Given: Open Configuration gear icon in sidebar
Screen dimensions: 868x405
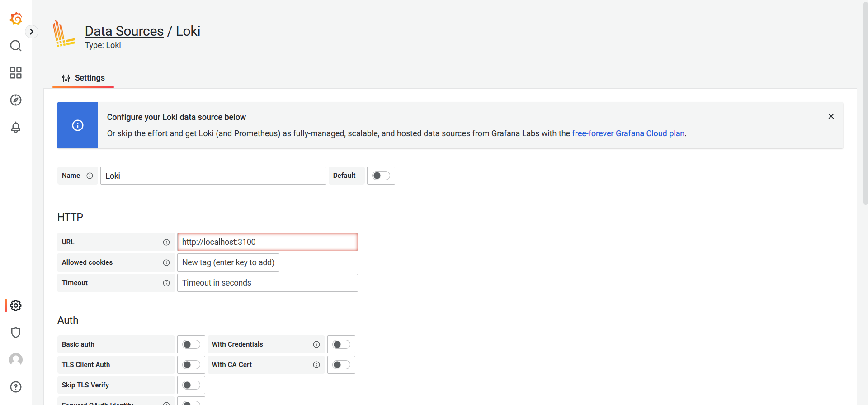Looking at the screenshot, I should [x=16, y=305].
